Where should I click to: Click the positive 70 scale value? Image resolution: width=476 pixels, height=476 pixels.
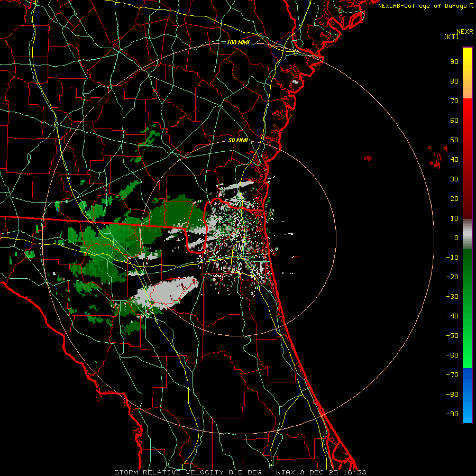(x=454, y=101)
